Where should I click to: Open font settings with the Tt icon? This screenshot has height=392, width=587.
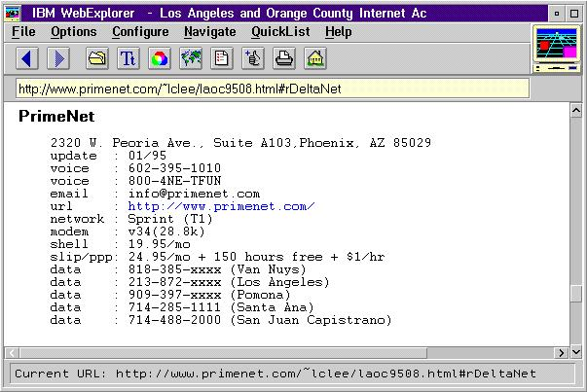128,58
